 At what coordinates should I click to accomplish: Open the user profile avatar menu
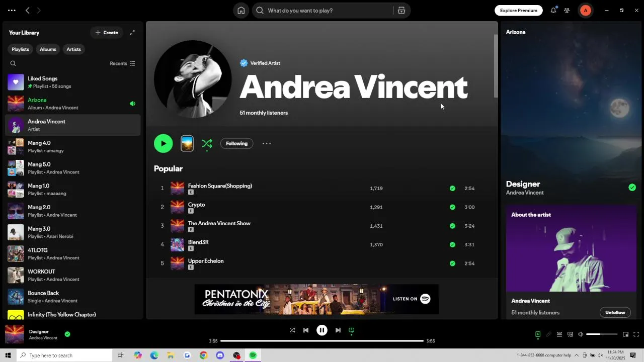[x=585, y=11]
